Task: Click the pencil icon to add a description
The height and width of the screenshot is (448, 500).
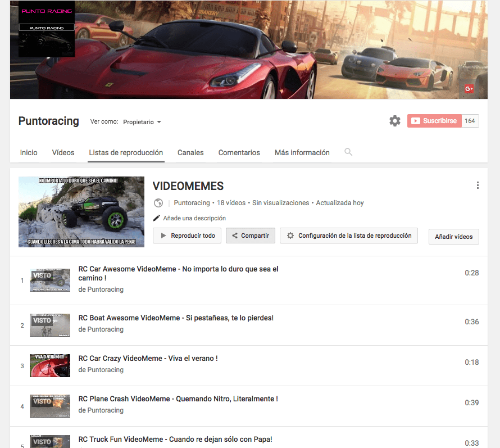Action: [x=156, y=218]
